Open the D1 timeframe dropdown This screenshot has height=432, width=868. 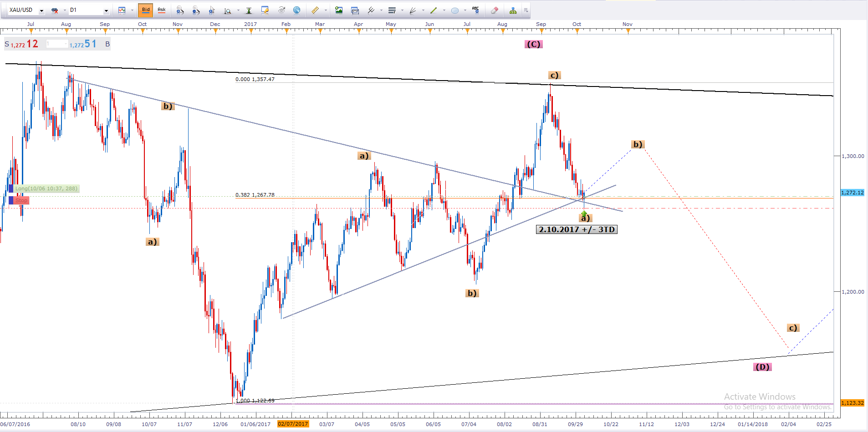click(106, 10)
